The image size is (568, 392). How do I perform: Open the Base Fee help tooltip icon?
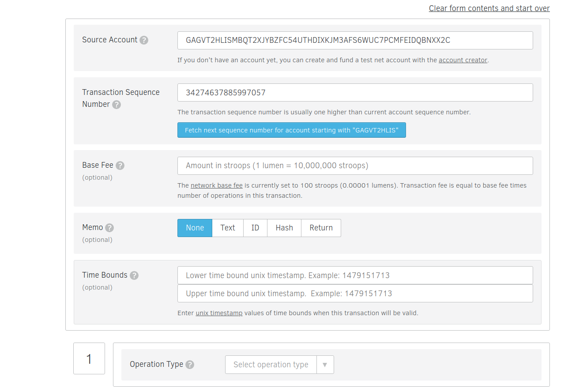click(120, 166)
